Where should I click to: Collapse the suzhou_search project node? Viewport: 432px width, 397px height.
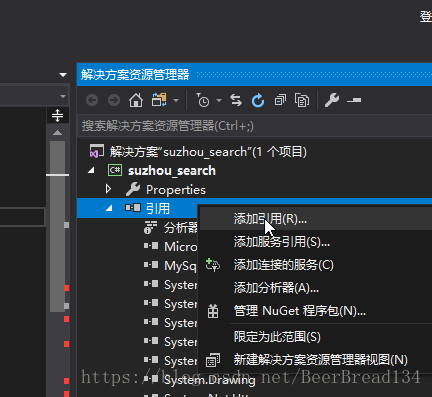[x=91, y=171]
